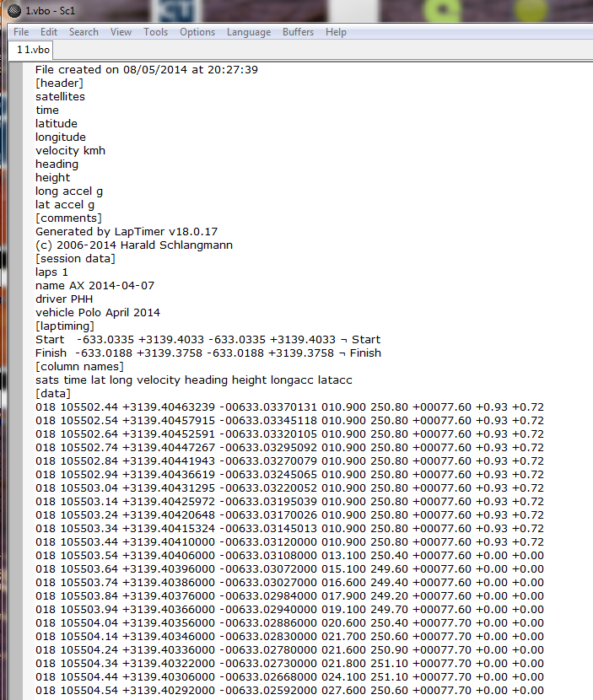Viewport: 593px width, 700px height.
Task: Open the Language menu
Action: click(249, 32)
